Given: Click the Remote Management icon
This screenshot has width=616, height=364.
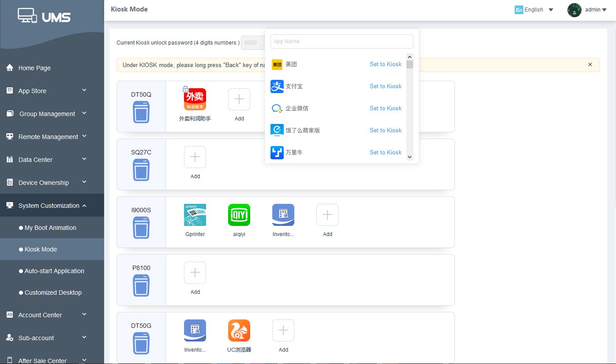Looking at the screenshot, I should [10, 137].
